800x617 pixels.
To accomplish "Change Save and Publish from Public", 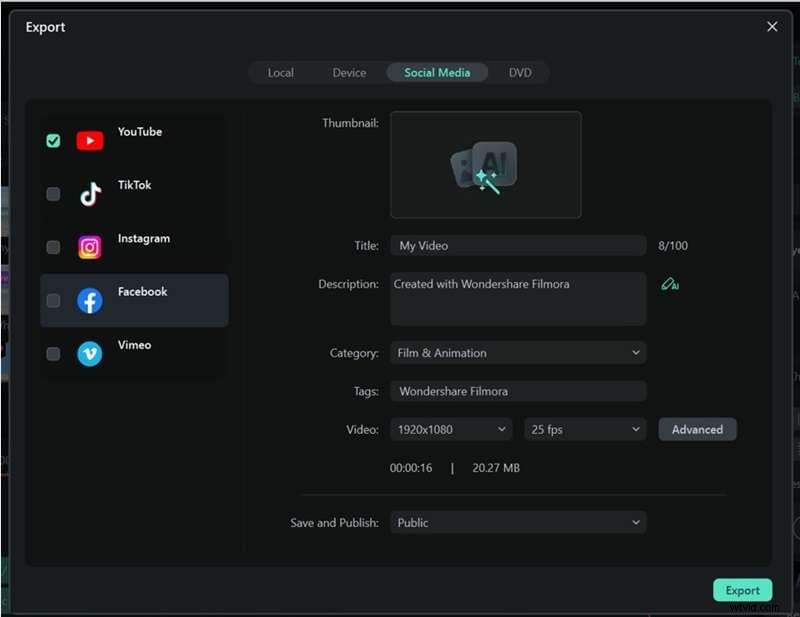I will (517, 522).
